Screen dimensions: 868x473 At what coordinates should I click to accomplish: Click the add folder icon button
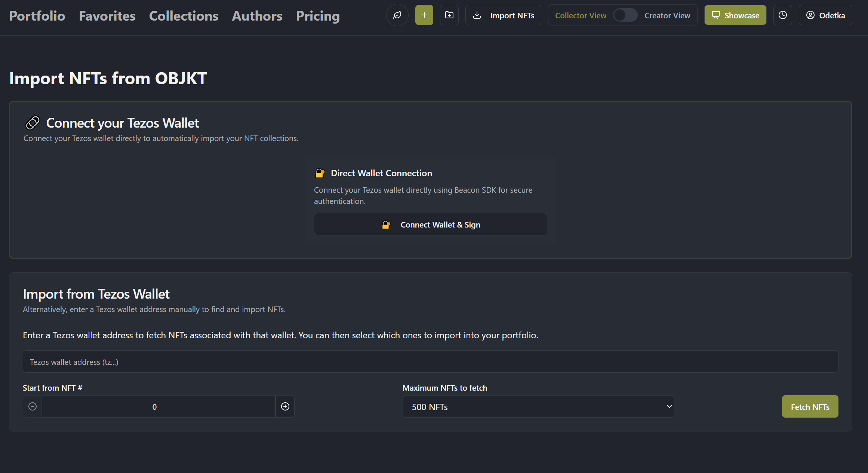449,15
